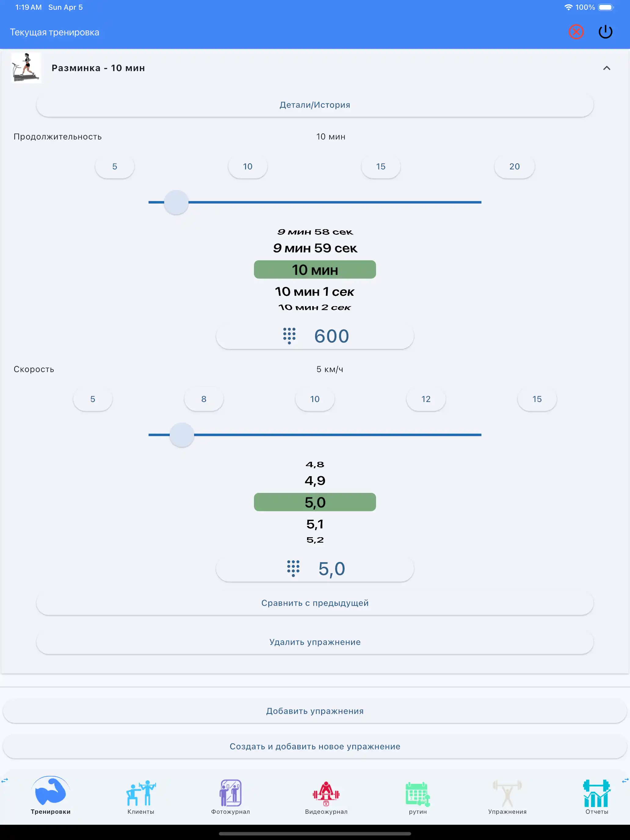
Task: Select 10 мин 1 сек in picker
Action: pos(315,291)
